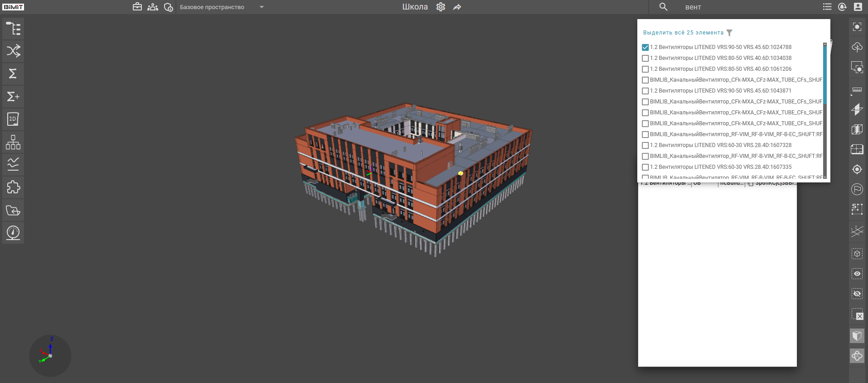Uncheck the LITENED VRS:90-50 1024788 checkbox

645,47
